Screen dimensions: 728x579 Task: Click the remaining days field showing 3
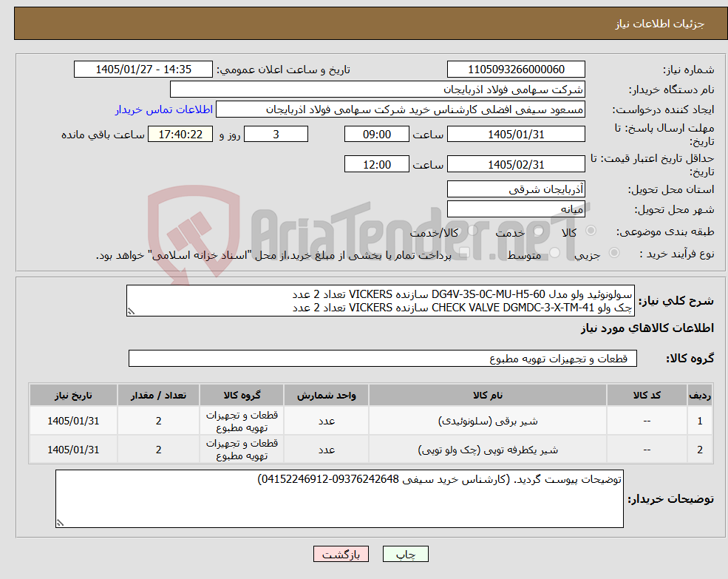click(276, 135)
